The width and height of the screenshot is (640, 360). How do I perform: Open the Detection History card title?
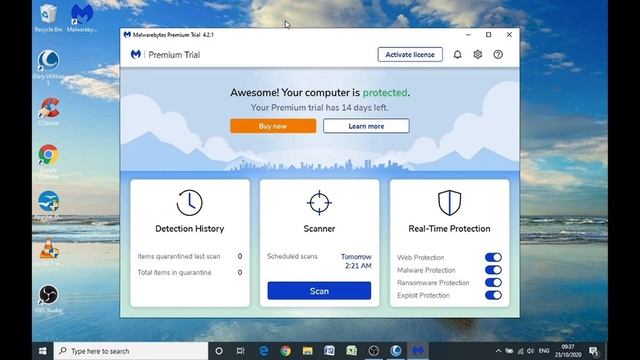pyautogui.click(x=189, y=229)
